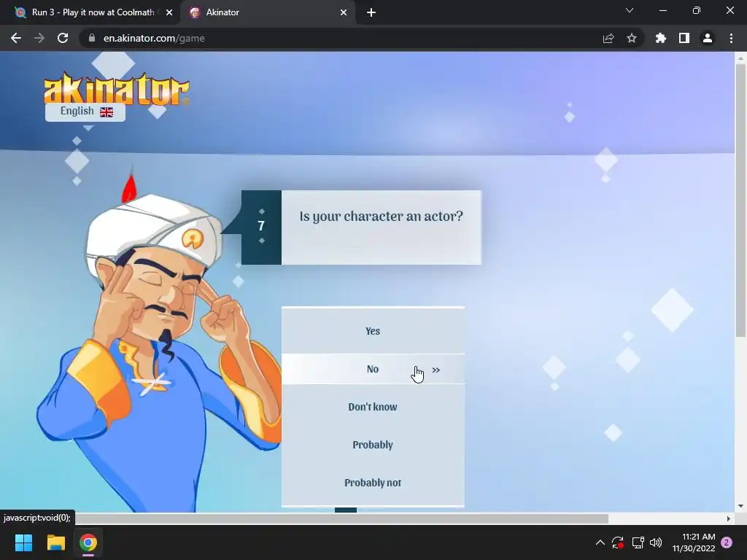Open a new browser tab
The height and width of the screenshot is (560, 747).
point(371,12)
